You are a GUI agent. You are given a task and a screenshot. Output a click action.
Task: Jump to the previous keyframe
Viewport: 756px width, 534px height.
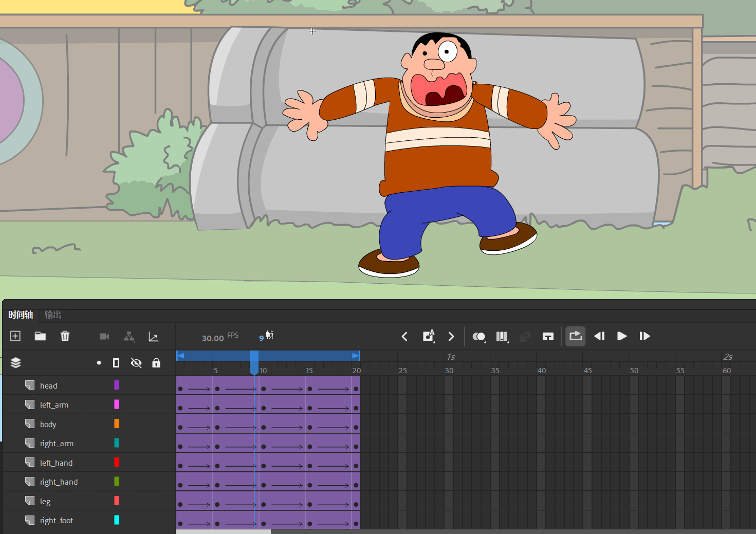[x=404, y=336]
